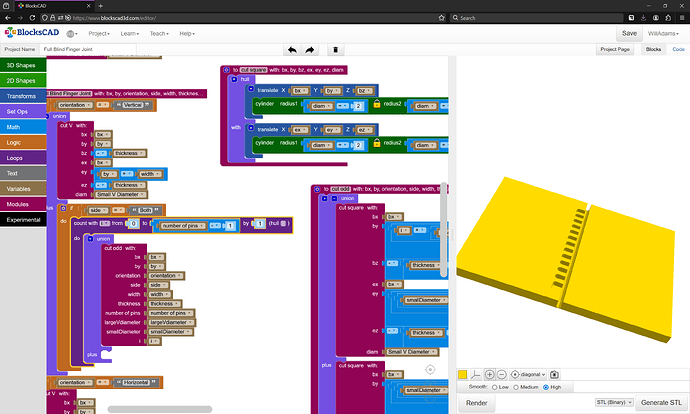
Task: Bookmark this page with the star icon
Action: 441,18
